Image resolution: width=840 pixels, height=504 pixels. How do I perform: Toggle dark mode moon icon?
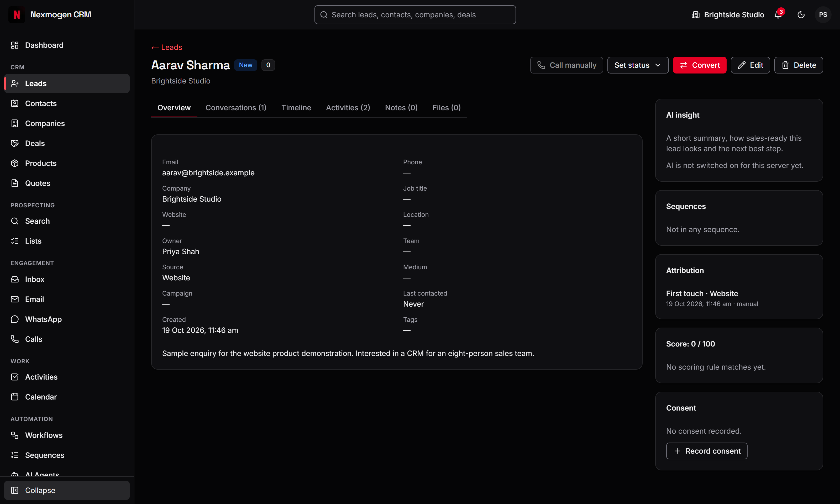click(x=801, y=15)
